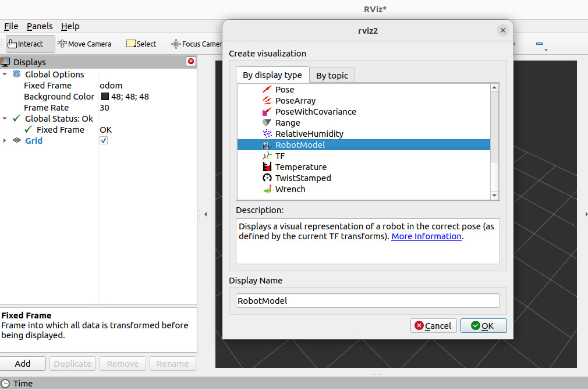Viewport: 588px width, 390px height.
Task: Click the Grid display icon
Action: pos(17,140)
